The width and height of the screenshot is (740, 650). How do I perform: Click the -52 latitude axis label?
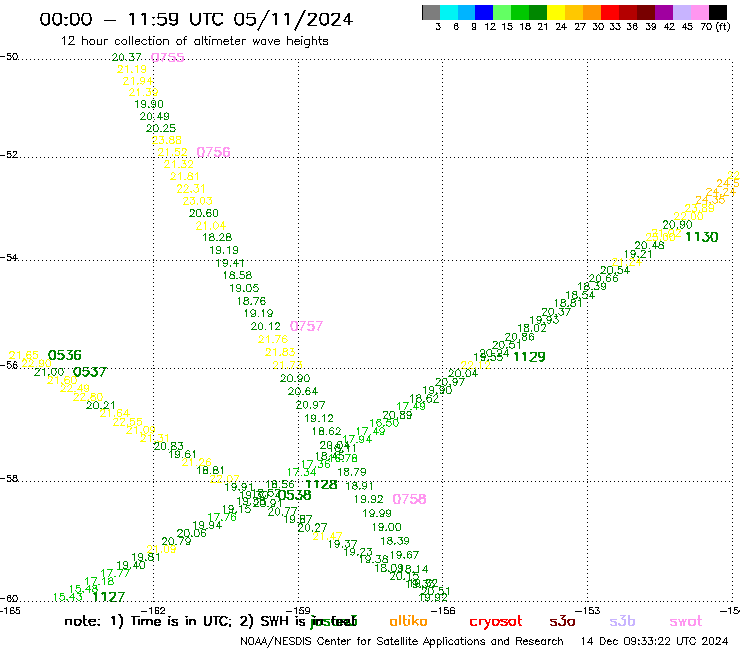[x=9, y=155]
